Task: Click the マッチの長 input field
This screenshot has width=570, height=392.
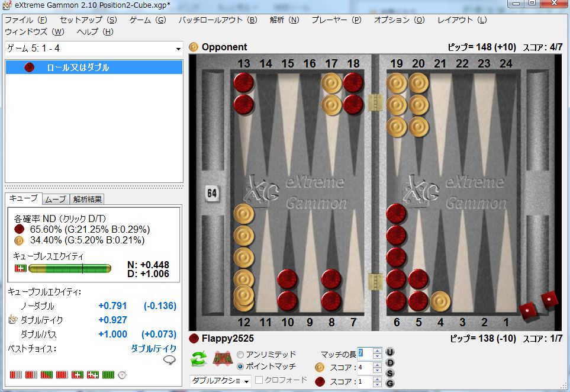Action: tap(365, 353)
